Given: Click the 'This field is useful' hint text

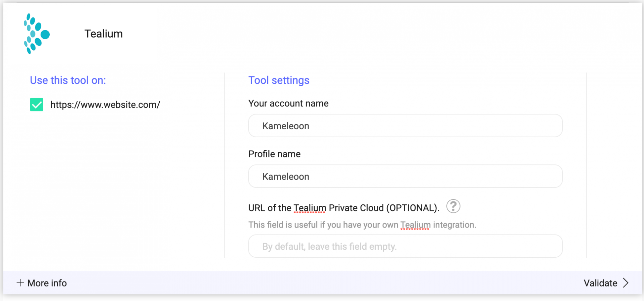Looking at the screenshot, I should [362, 225].
